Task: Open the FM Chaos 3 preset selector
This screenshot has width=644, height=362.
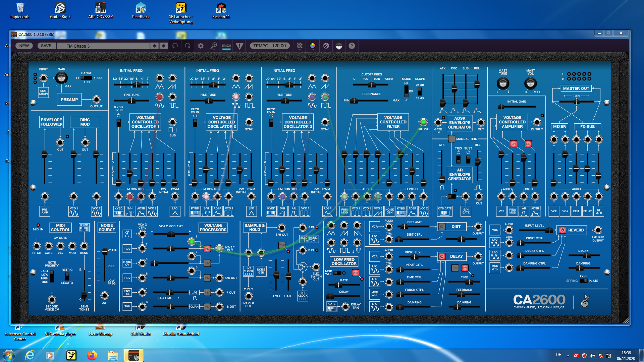Action: [x=103, y=46]
